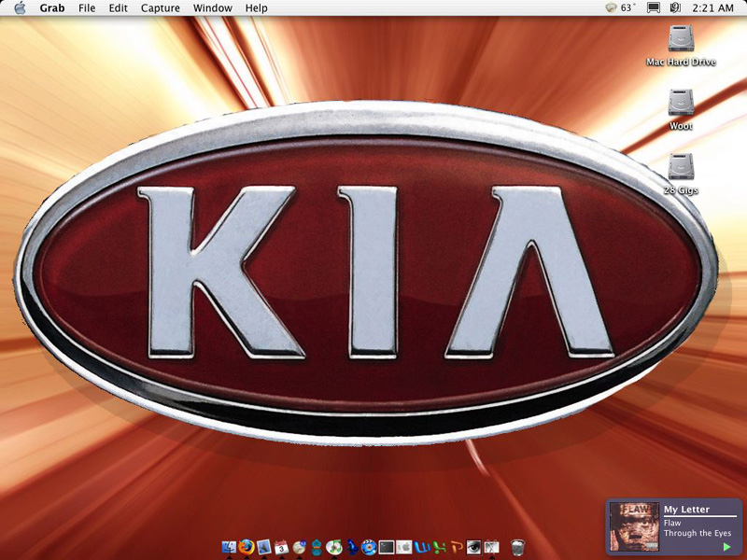The width and height of the screenshot is (747, 560).
Task: Open the Mail stamp icon in dock
Action: click(264, 547)
